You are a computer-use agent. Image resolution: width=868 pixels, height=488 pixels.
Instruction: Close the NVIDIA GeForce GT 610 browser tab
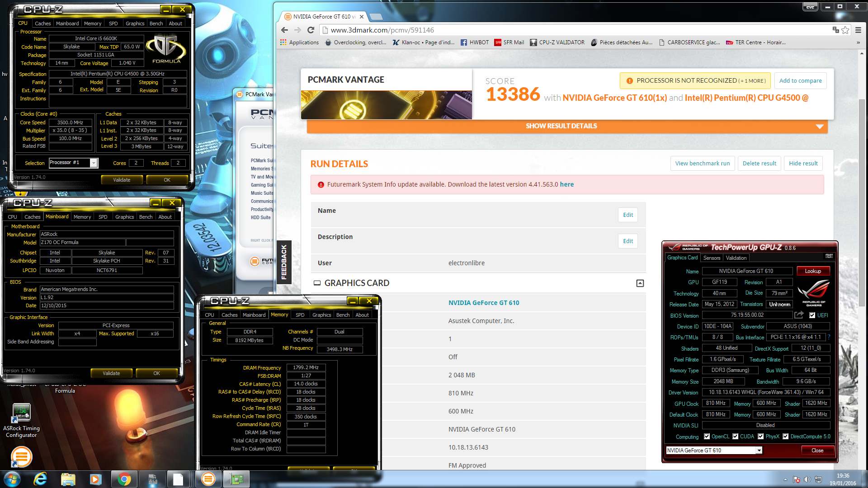coord(362,17)
